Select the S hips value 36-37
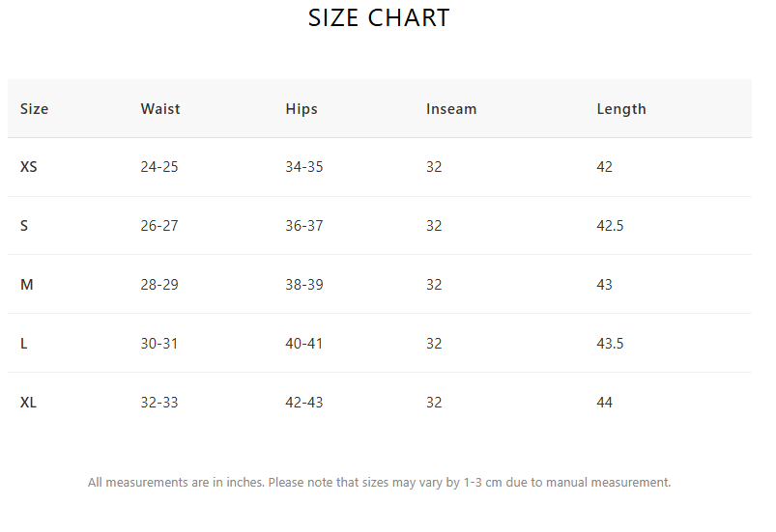Viewport: 776px width, 532px height. (303, 226)
